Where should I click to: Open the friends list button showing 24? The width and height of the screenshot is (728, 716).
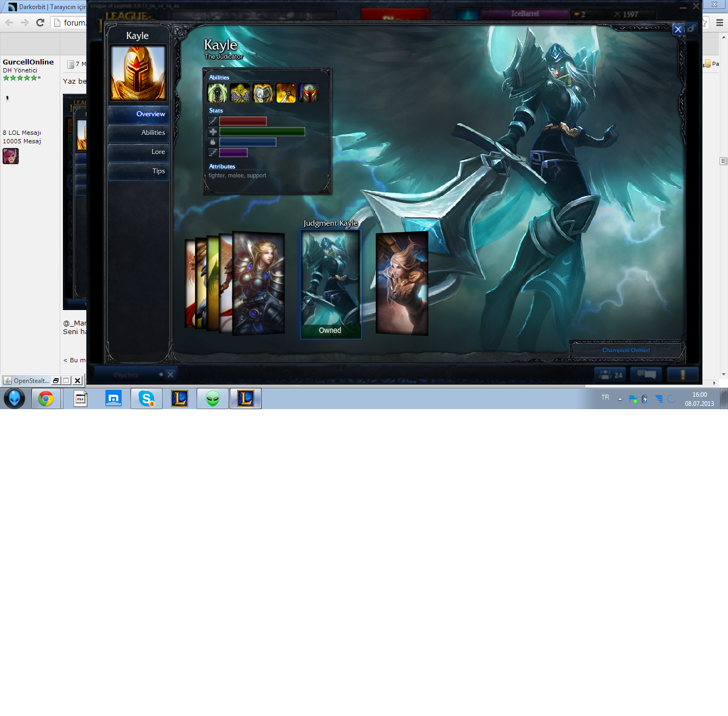pyautogui.click(x=610, y=375)
